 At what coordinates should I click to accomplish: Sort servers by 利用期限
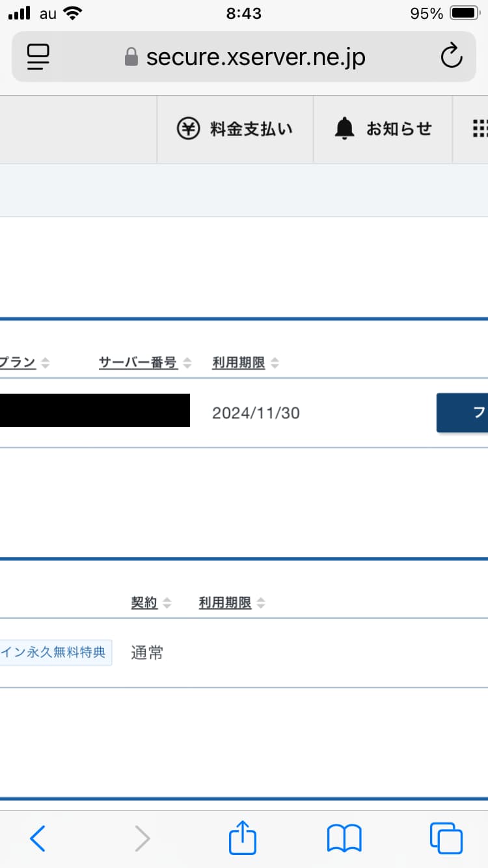(240, 362)
